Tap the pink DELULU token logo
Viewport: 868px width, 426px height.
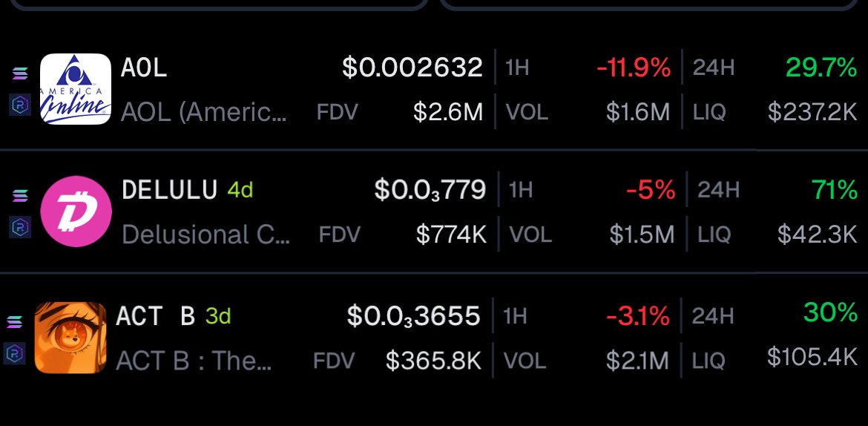(x=76, y=211)
